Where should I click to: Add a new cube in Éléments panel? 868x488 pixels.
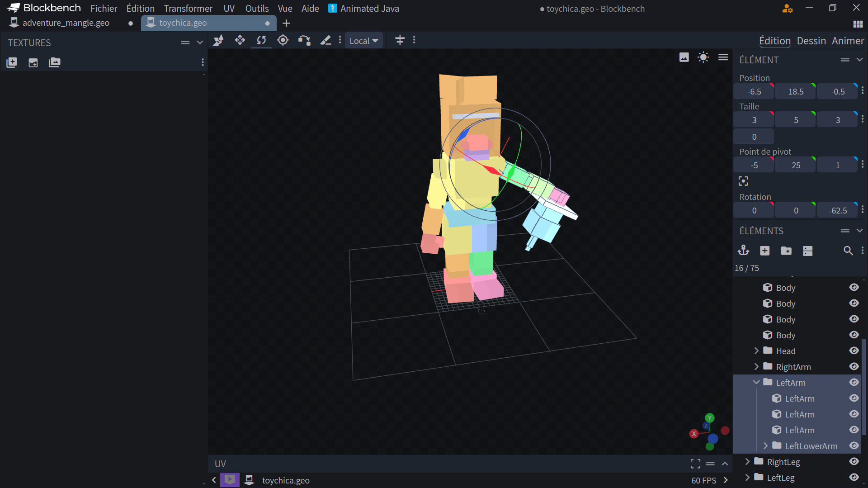coord(765,251)
